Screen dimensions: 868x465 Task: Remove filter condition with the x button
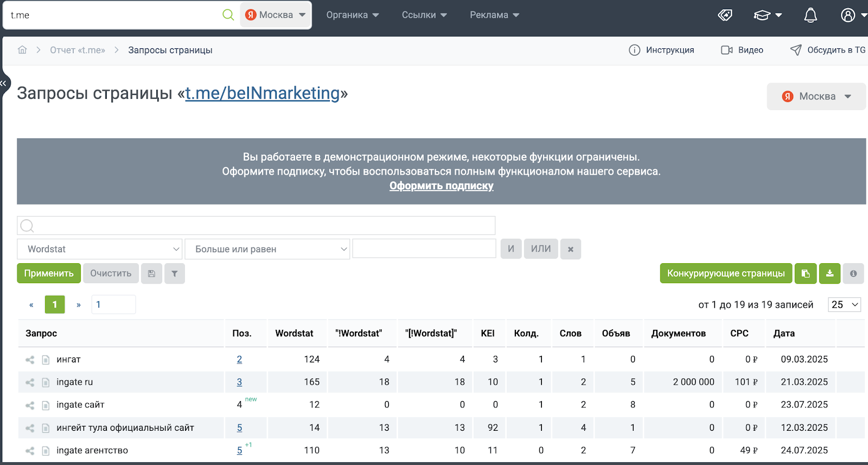(x=571, y=249)
